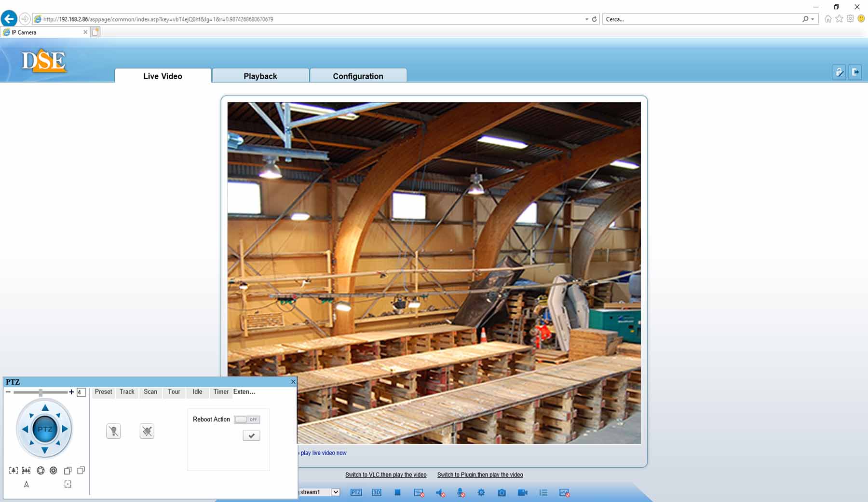
Task: Toggle the Reboot Action switch
Action: pos(247,419)
